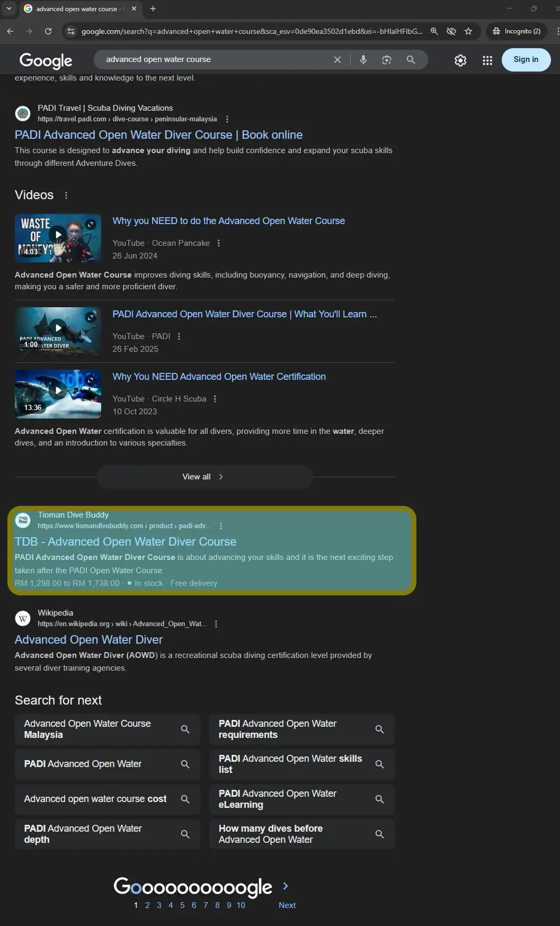
Task: Open 'PADI Advanced Open Water Diver Course | Book online'
Action: (x=159, y=135)
